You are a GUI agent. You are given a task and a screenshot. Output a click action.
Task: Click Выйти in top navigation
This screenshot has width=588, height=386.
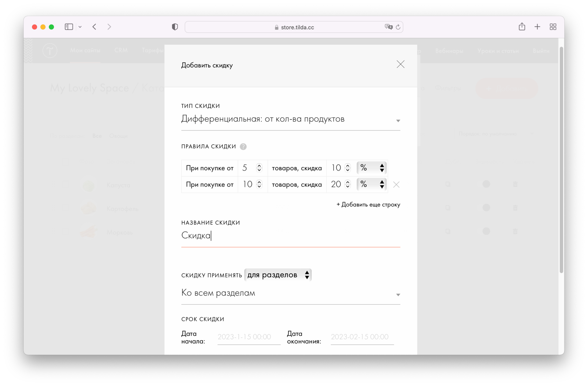click(x=541, y=51)
